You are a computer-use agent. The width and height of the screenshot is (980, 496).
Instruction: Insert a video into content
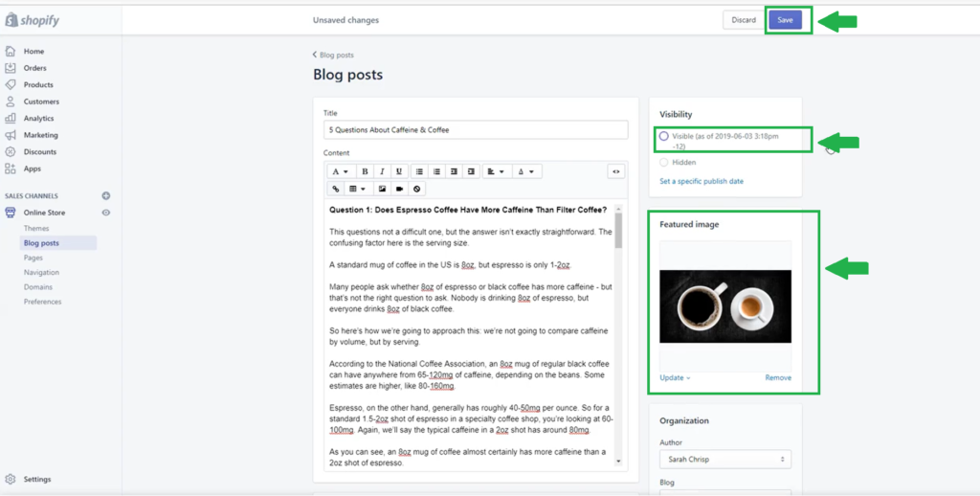tap(399, 189)
